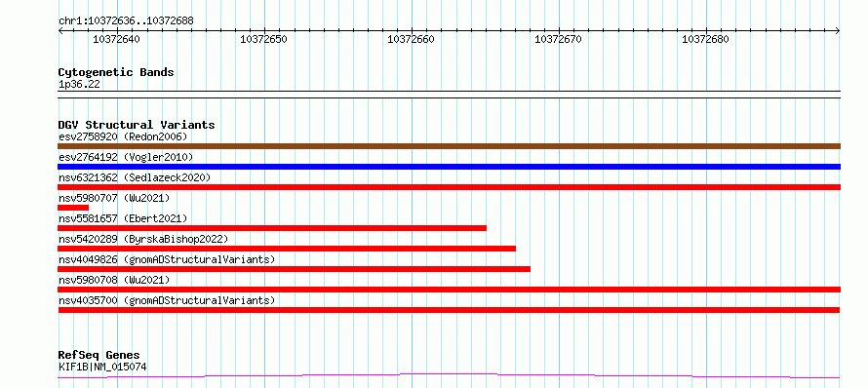This screenshot has width=868, height=388.
Task: Select the red nsv4035700 variant bar
Action: point(449,310)
